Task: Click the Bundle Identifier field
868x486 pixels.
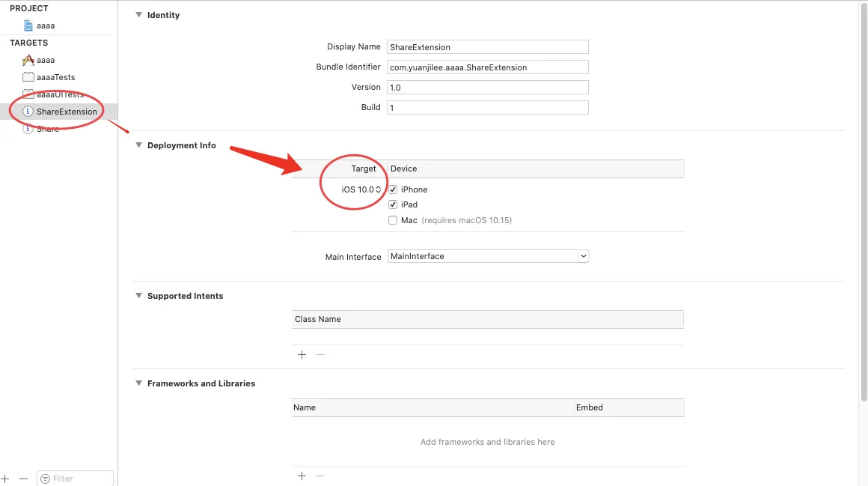Action: tap(487, 67)
